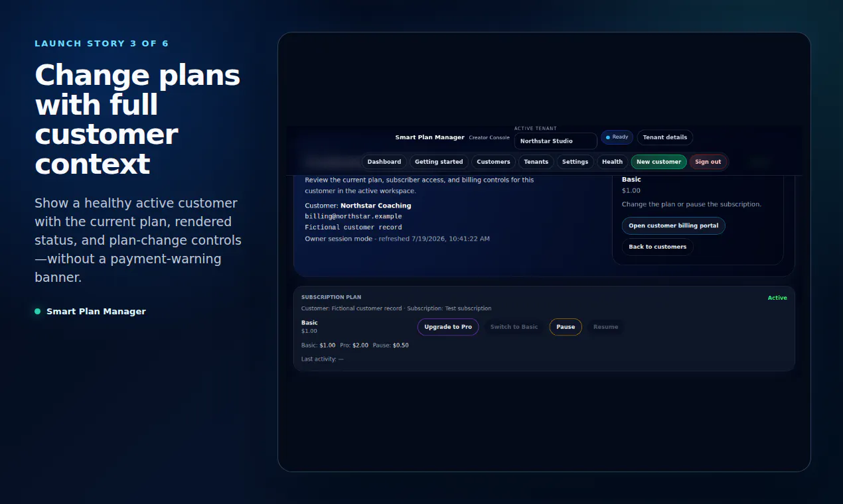
Task: Click the green Active status label
Action: (x=777, y=298)
